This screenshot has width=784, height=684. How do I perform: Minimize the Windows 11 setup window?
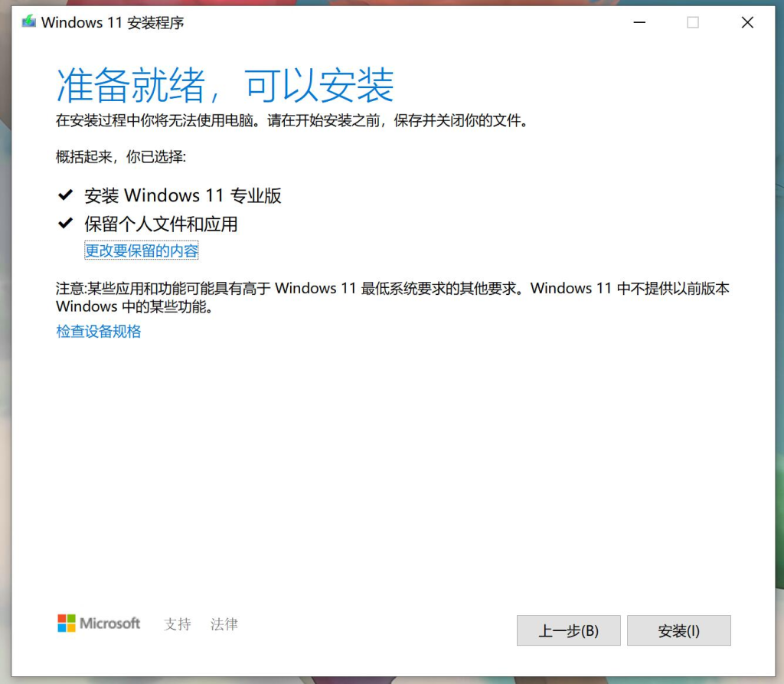pos(639,22)
